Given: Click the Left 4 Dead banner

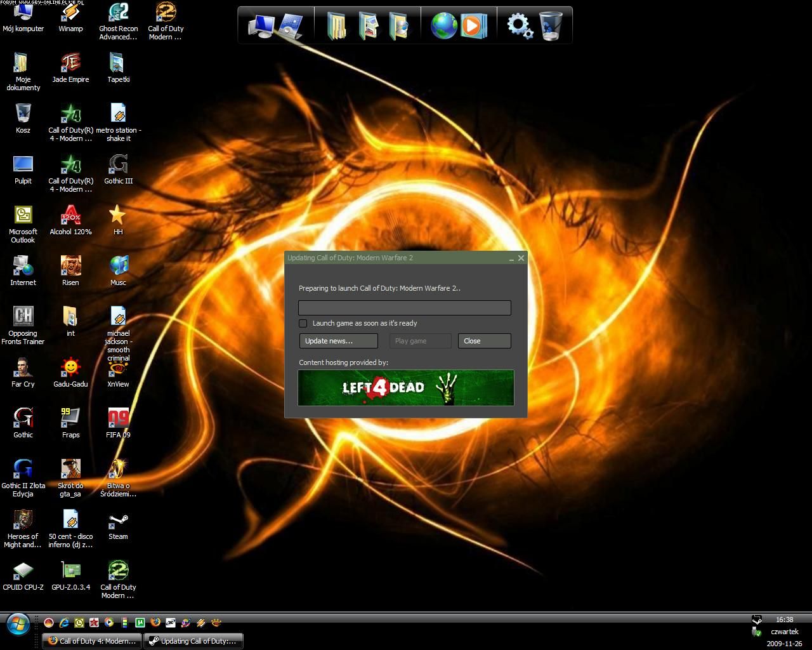Looking at the screenshot, I should point(405,387).
